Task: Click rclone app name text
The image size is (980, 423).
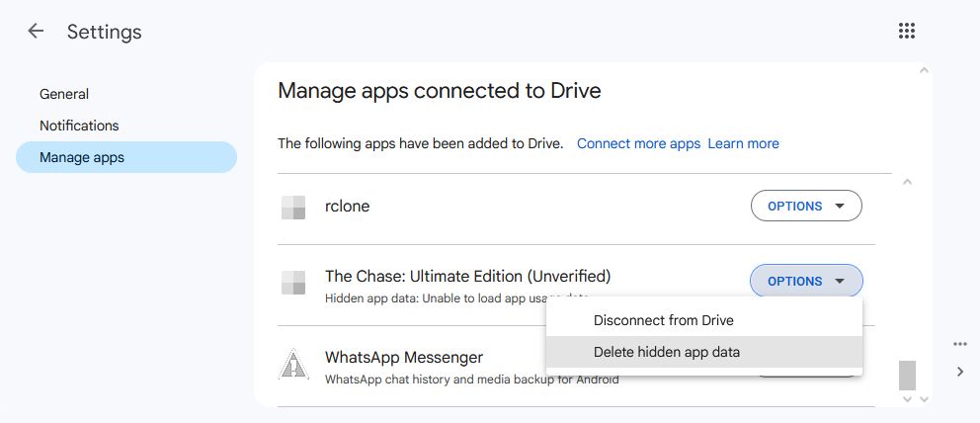Action: (x=347, y=207)
